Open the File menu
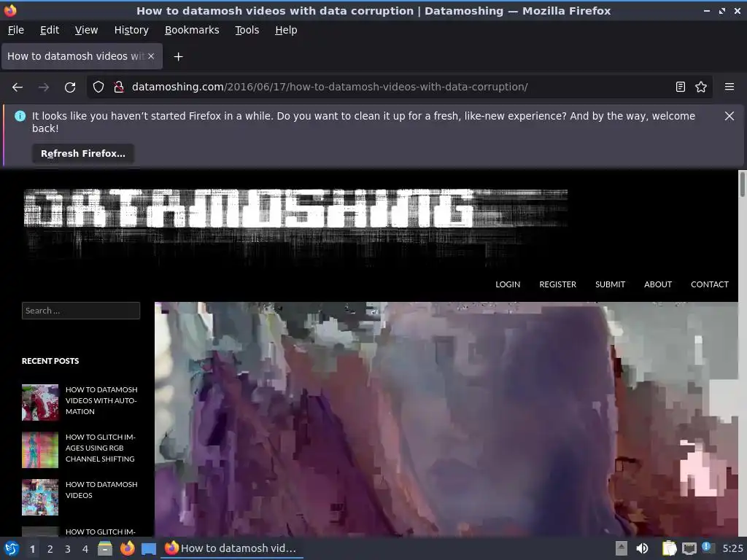 [x=16, y=30]
